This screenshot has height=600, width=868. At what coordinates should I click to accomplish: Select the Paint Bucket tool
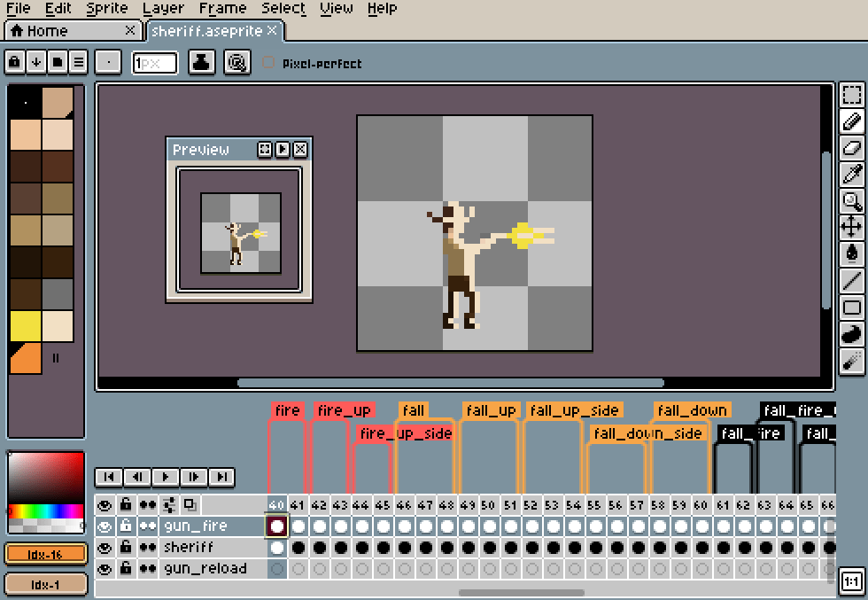[x=851, y=253]
